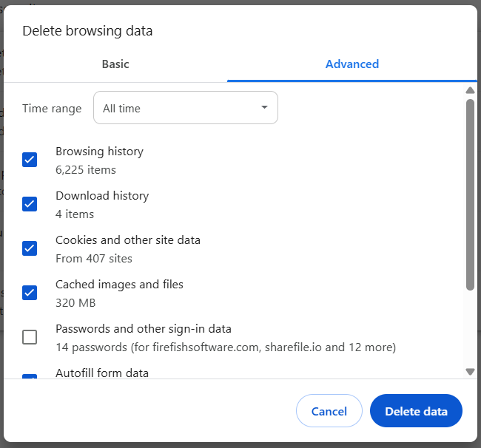Screen dimensions: 481x448
Task: Untick the Cached images and files checkbox
Action: click(30, 293)
